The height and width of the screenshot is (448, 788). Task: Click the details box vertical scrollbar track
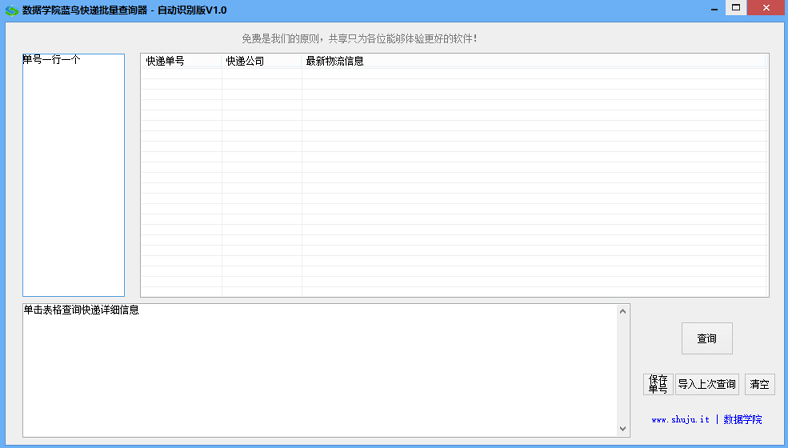click(x=623, y=370)
